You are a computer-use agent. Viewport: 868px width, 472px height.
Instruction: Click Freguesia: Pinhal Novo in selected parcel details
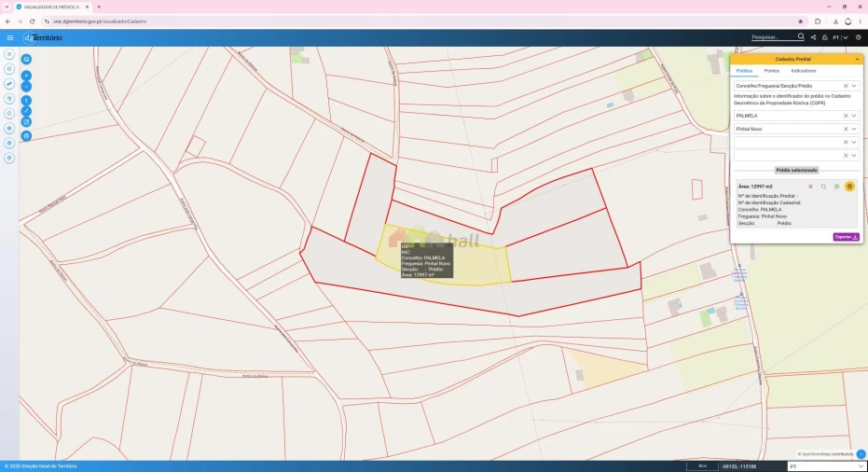pos(763,216)
